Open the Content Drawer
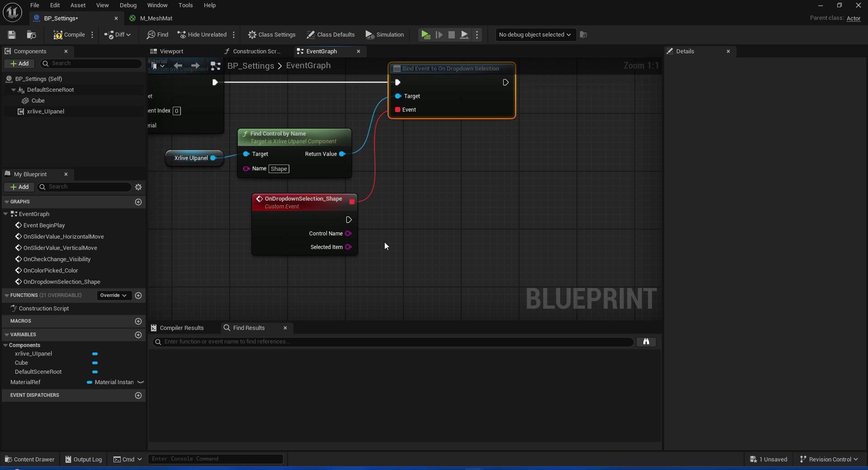 pos(29,460)
